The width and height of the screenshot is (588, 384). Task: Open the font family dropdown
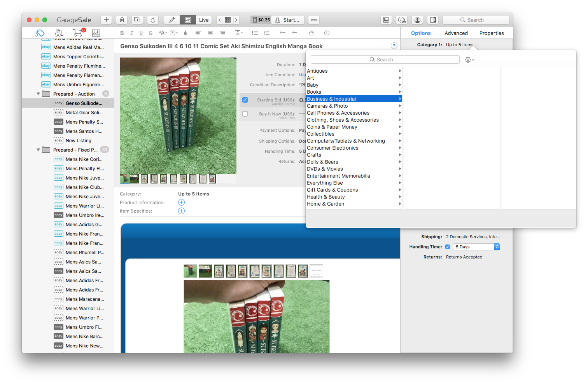[x=174, y=33]
